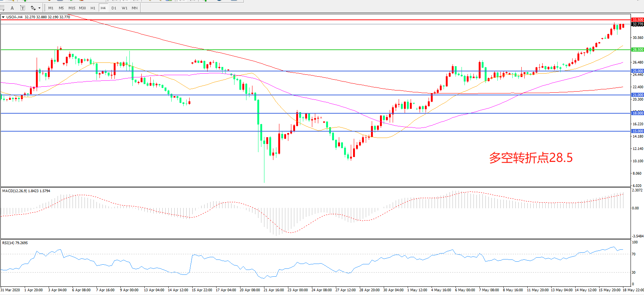Open the arrows objects dropdown arrow
Viewport: 644px width, 295px height.
(x=39, y=8)
